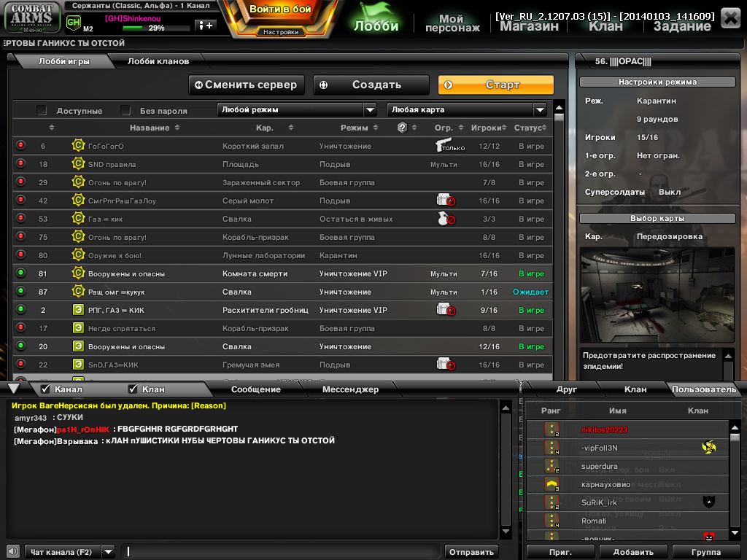Click the collapse triangle at the chat panel corner
747x560 pixels.
(x=14, y=388)
